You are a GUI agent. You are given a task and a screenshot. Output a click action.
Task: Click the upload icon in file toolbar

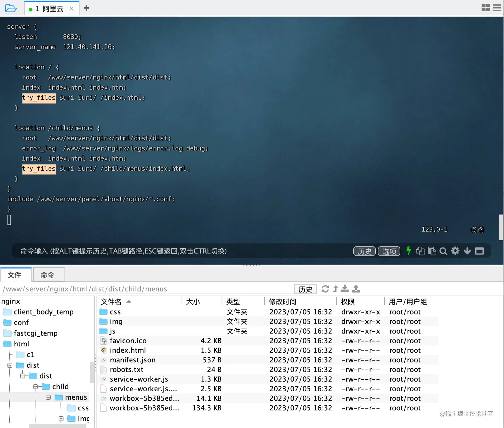coord(356,289)
